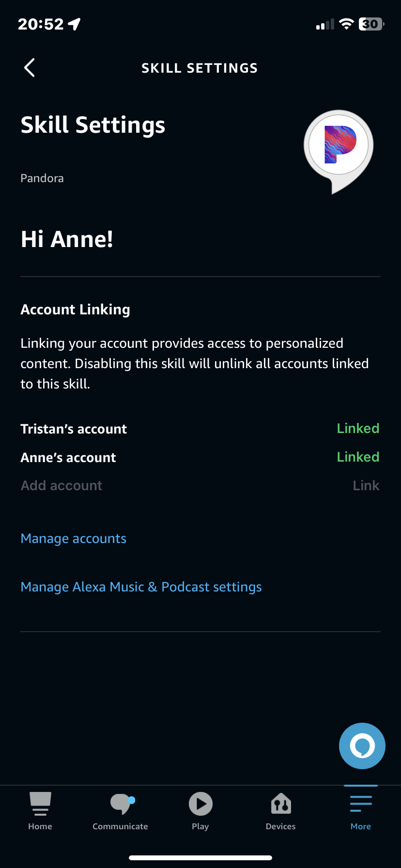Tap Link next to Add account
The height and width of the screenshot is (868, 401).
tap(366, 485)
